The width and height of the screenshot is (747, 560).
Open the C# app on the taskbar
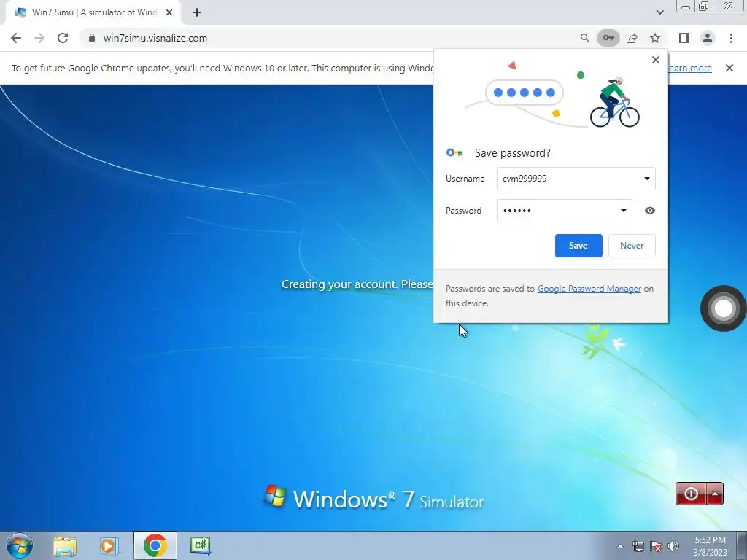point(200,545)
